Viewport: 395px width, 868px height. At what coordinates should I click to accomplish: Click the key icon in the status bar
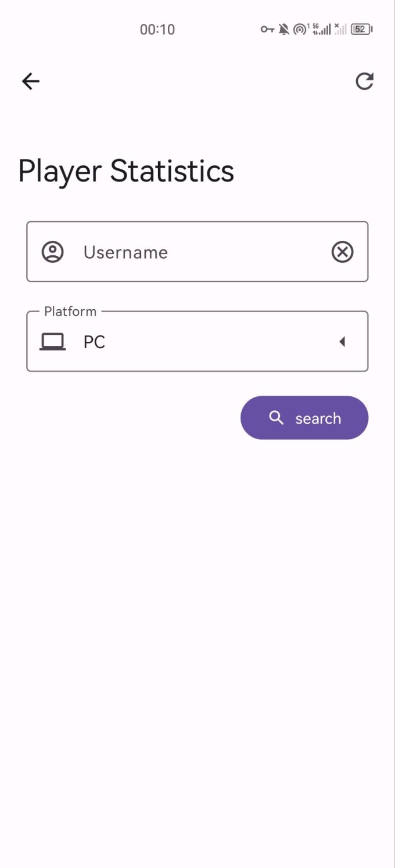(268, 29)
